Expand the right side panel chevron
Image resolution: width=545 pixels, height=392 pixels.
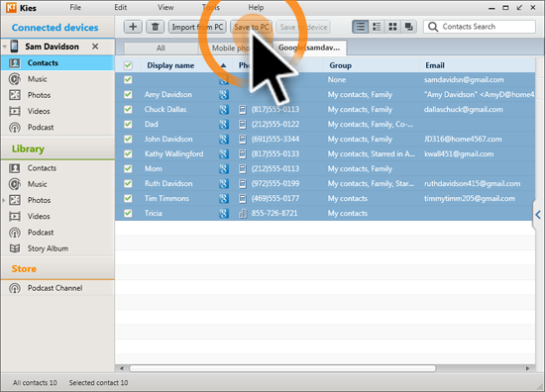point(538,215)
